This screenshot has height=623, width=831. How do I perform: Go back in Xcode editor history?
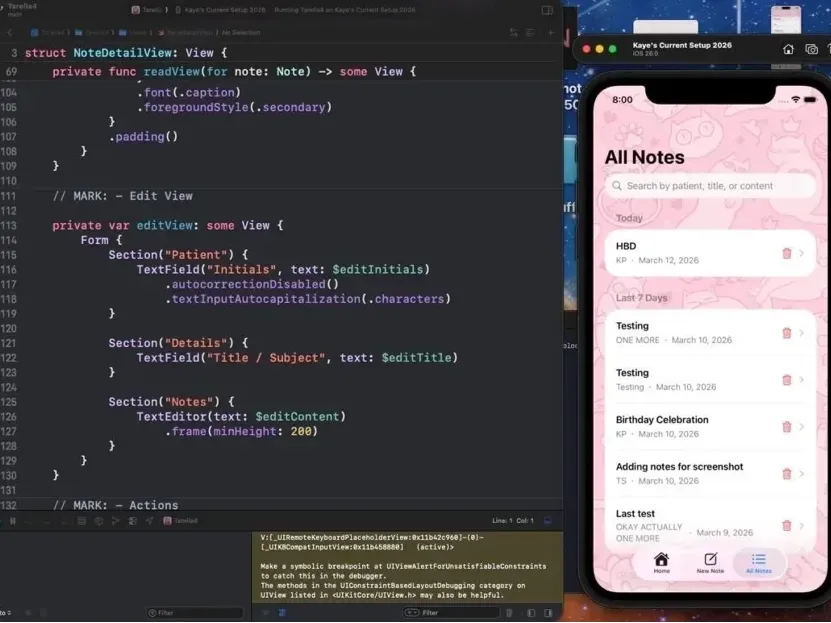click(10, 33)
